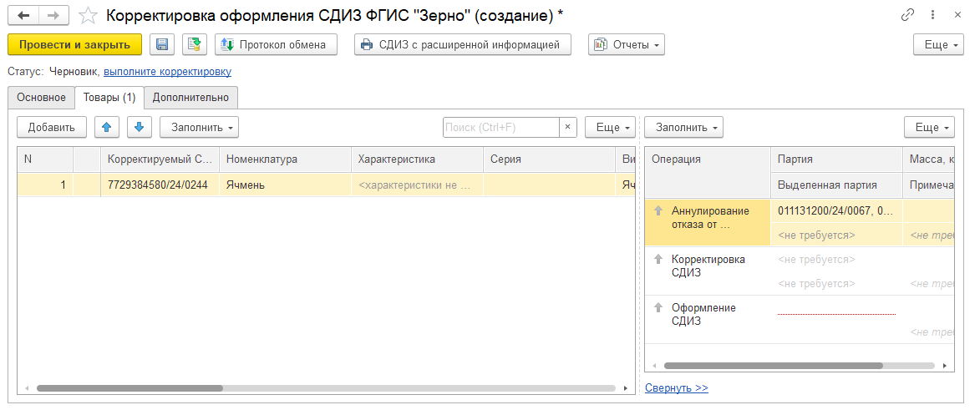The width and height of the screenshot is (980, 410).
Task: Click the save document diskette icon
Action: tap(162, 45)
